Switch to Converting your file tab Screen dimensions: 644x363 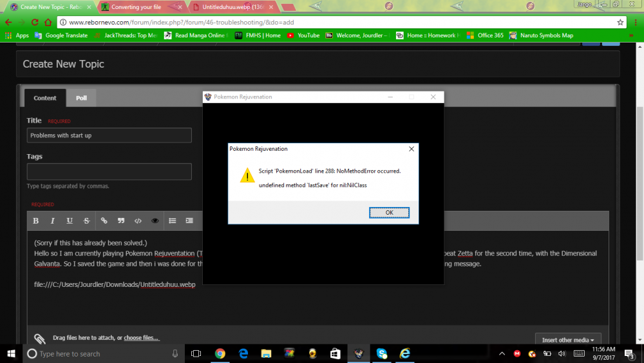pyautogui.click(x=140, y=7)
